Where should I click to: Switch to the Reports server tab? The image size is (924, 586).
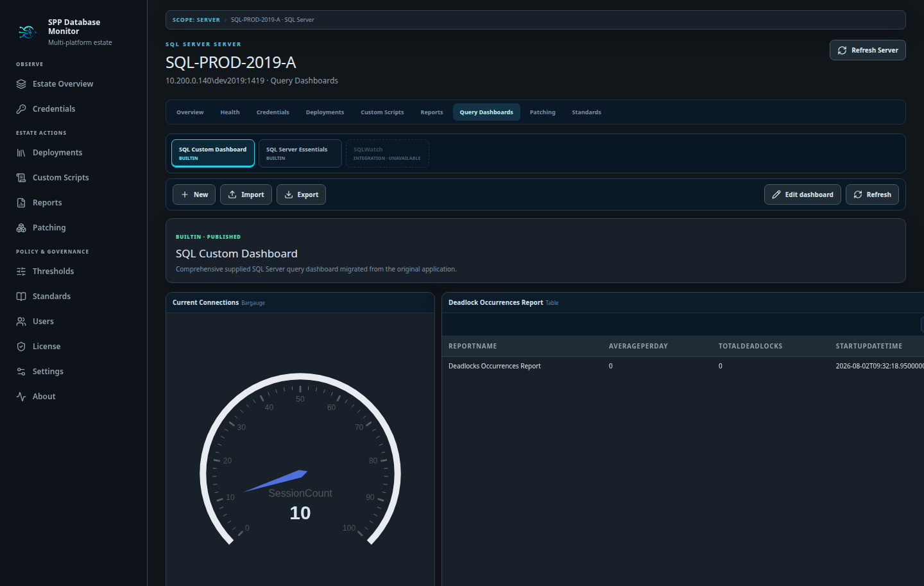click(432, 112)
